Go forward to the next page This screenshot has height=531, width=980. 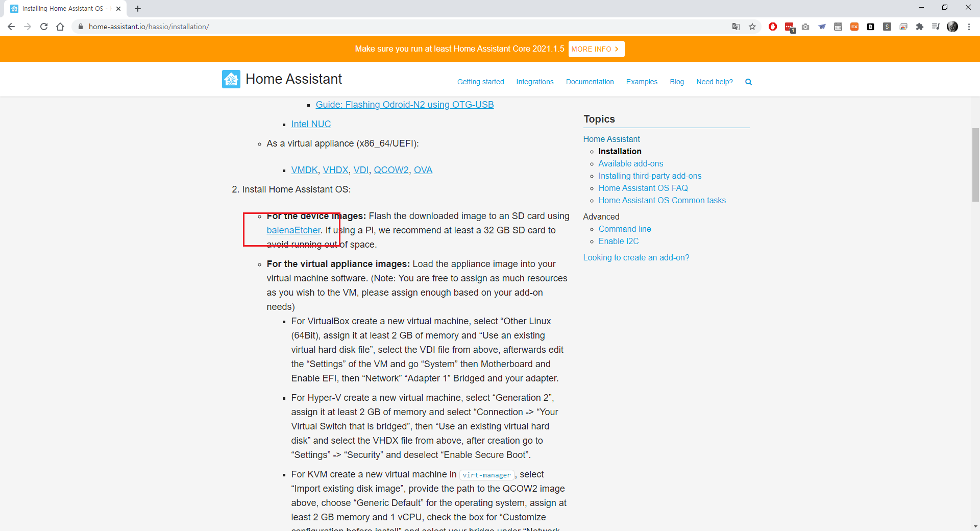pos(28,27)
